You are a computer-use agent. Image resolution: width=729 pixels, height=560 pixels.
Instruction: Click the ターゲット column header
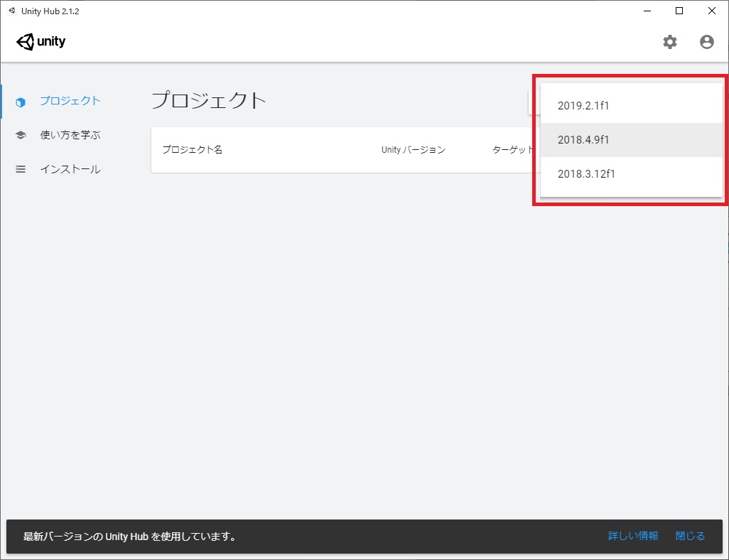[512, 150]
